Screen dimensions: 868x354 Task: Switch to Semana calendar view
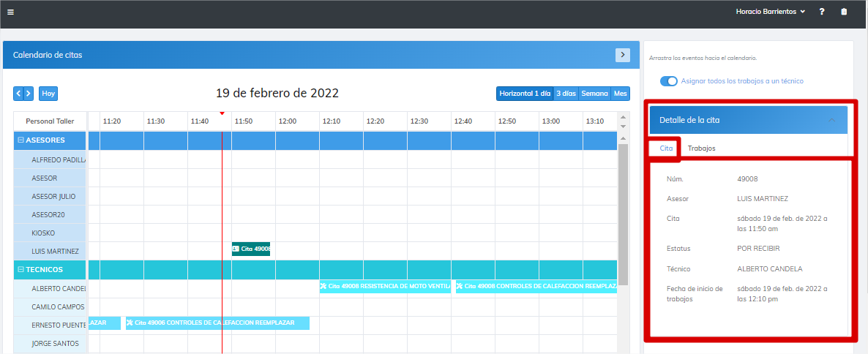[x=594, y=94]
